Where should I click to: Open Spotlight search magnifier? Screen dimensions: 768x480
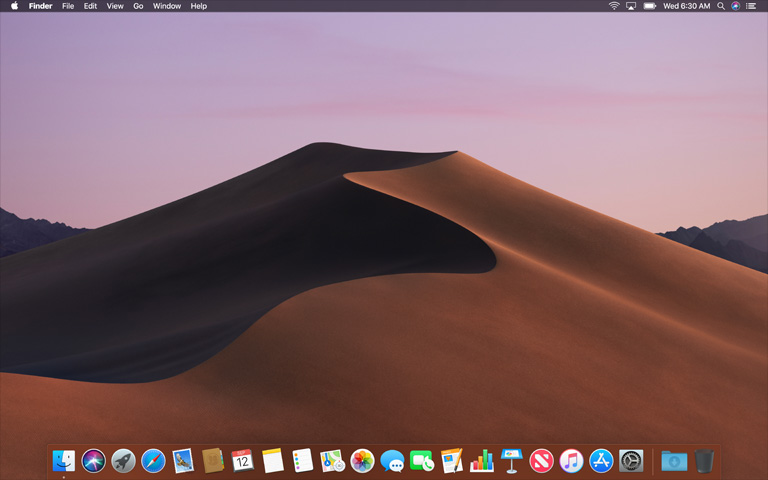tap(721, 6)
